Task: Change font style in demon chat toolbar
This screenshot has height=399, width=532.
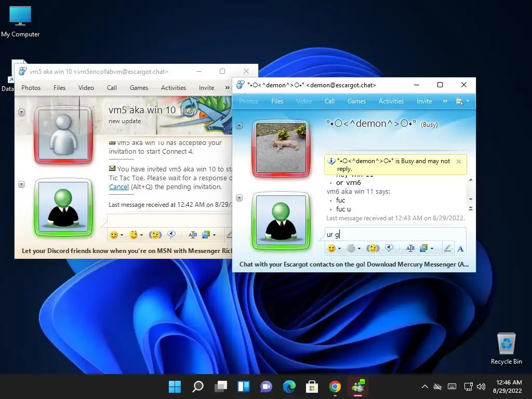Action: pyautogui.click(x=410, y=248)
